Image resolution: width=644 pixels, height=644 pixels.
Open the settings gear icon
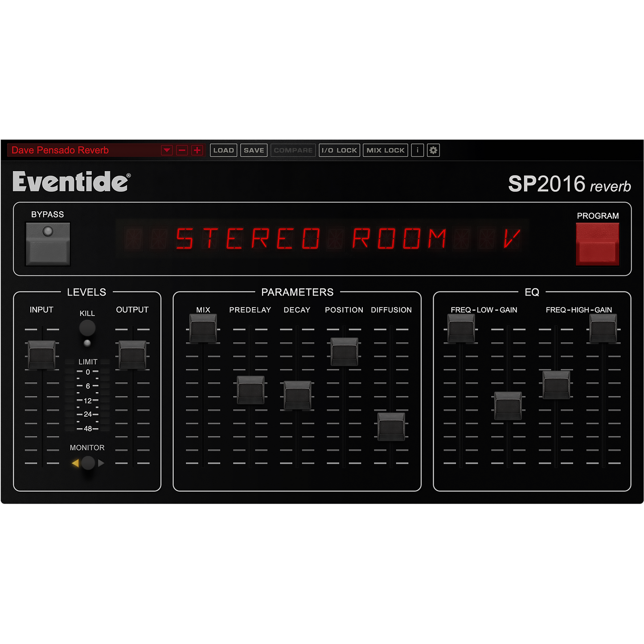pyautogui.click(x=434, y=150)
